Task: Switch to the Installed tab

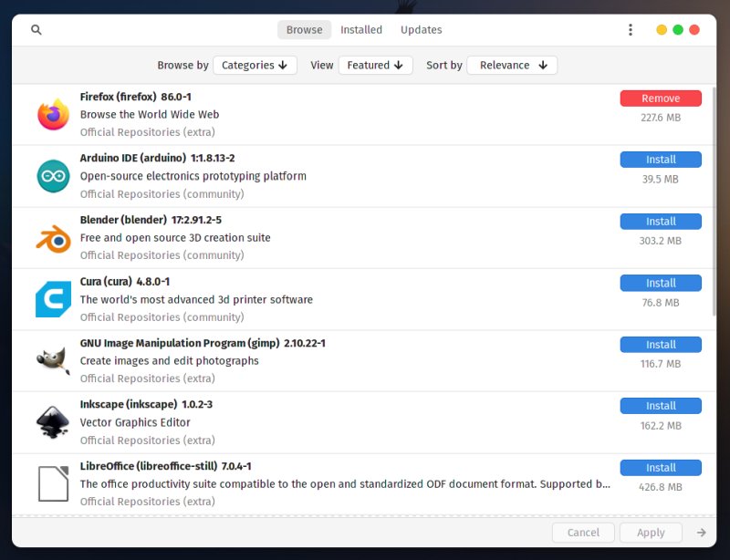Action: [361, 30]
